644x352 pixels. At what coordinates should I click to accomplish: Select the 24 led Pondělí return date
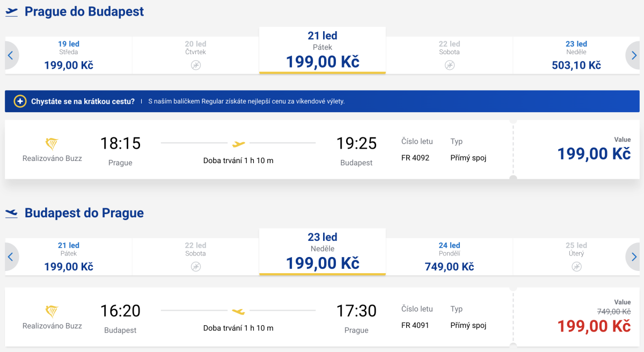pos(449,257)
